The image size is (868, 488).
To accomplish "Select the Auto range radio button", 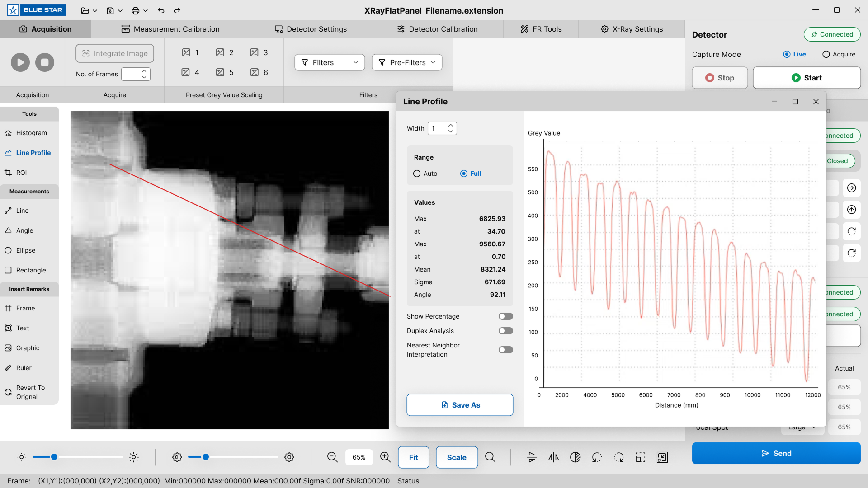I will coord(417,174).
